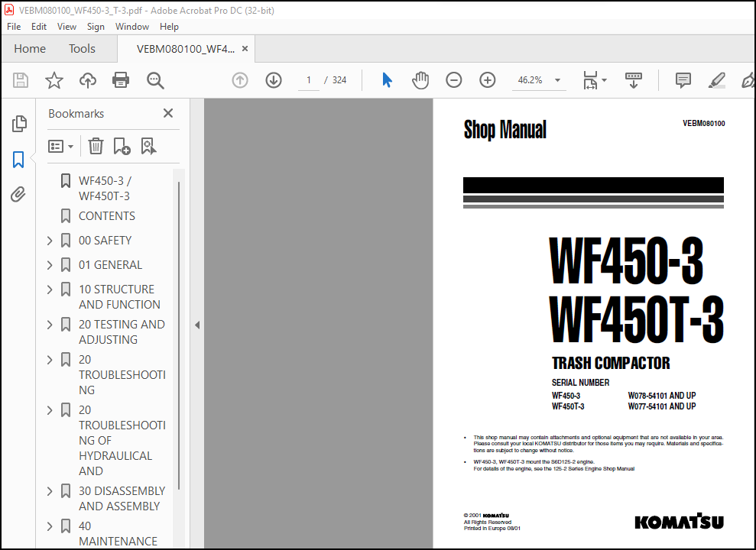The height and width of the screenshot is (550, 756).
Task: Click the Fit page width icon
Action: [x=590, y=80]
